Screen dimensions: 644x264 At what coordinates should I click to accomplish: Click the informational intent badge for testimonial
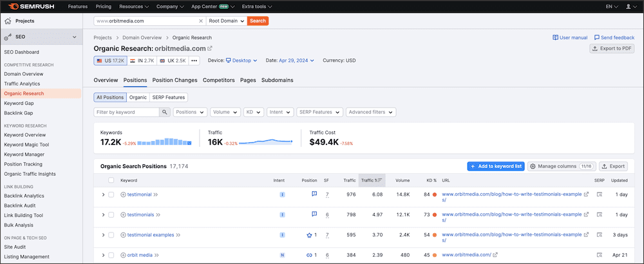[282, 194]
